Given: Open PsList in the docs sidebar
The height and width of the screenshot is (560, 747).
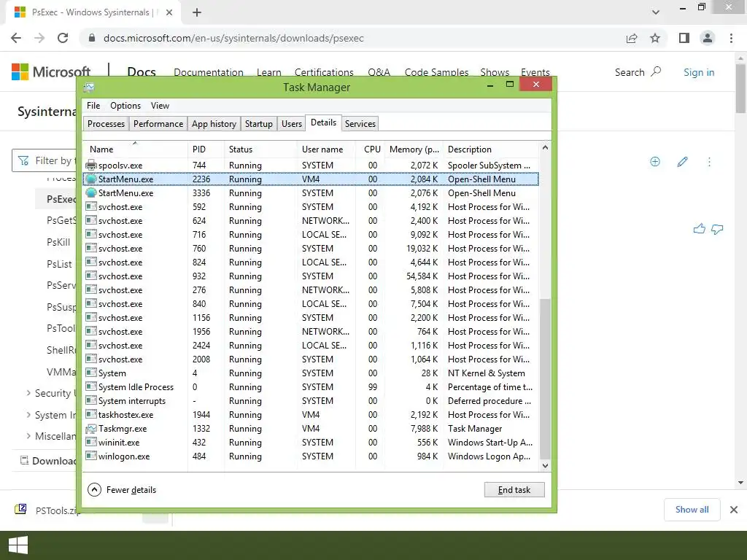Looking at the screenshot, I should point(60,264).
